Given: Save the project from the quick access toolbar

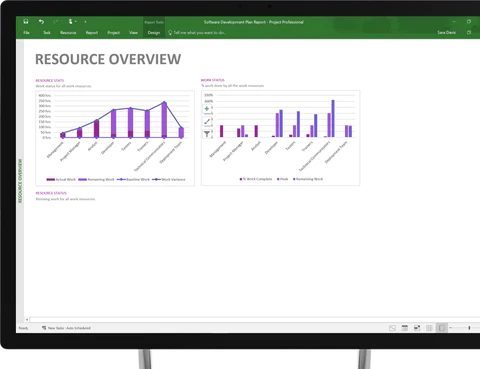Looking at the screenshot, I should pyautogui.click(x=26, y=22).
